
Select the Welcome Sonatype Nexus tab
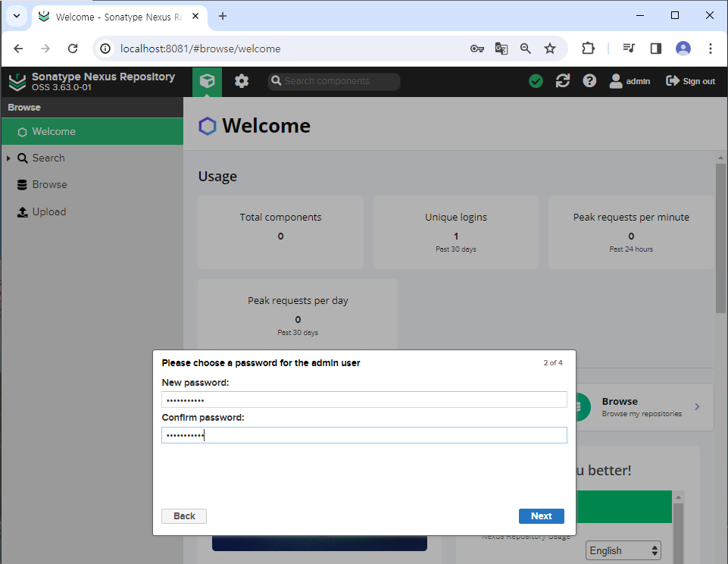[x=120, y=17]
